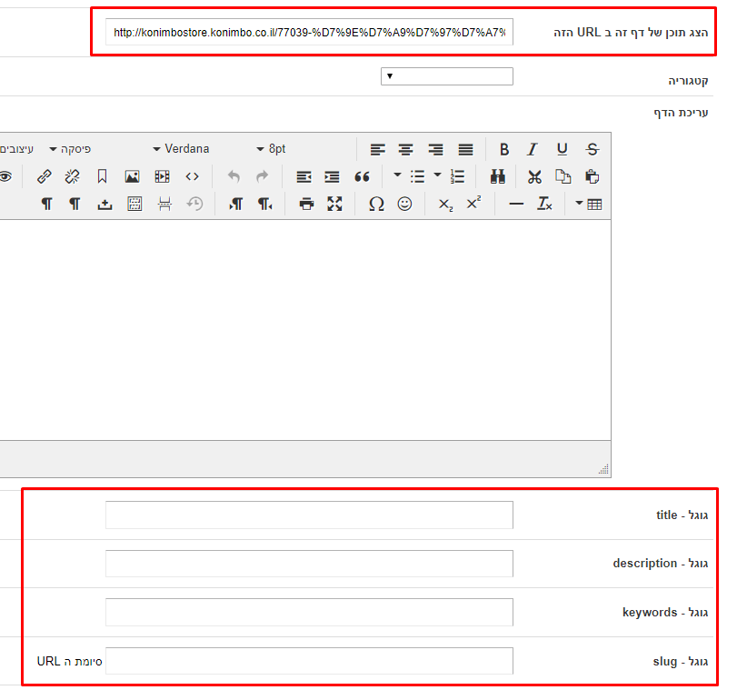Toggle bold formatting in editor toolbar
Image resolution: width=737 pixels, height=700 pixels.
coord(504,149)
